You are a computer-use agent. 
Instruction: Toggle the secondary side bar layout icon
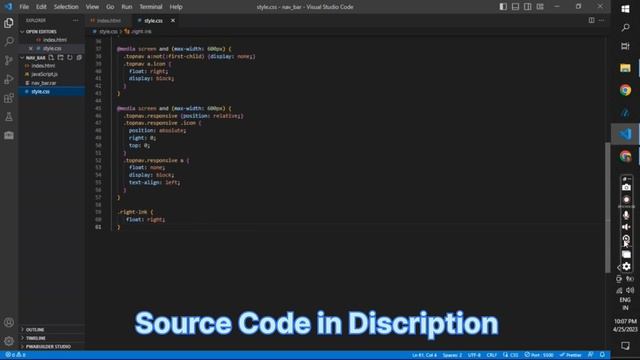click(528, 7)
